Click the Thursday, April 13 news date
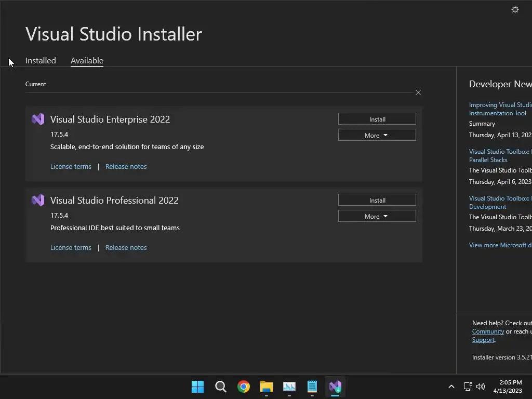 coord(500,135)
